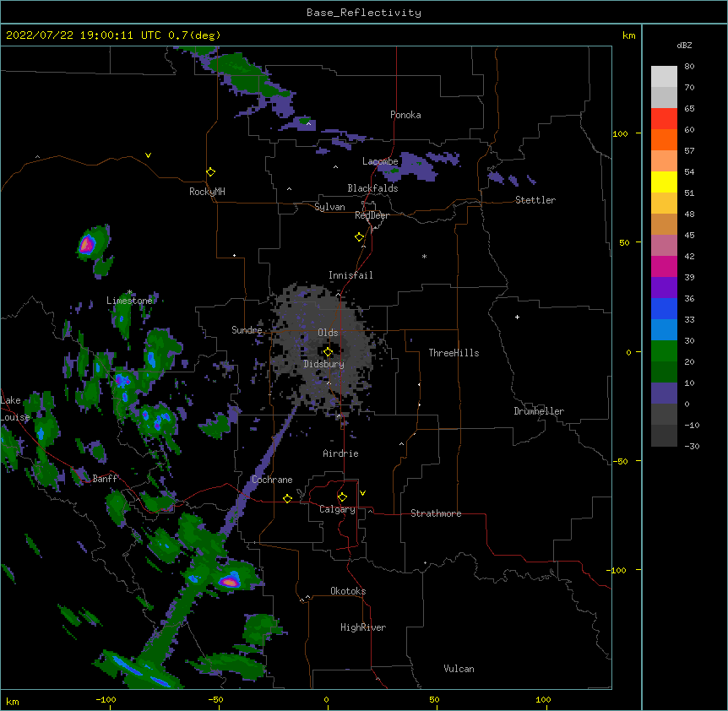Screen dimensions: 728x711
Task: Click the 50 tick label on the right axis
Action: coord(624,242)
